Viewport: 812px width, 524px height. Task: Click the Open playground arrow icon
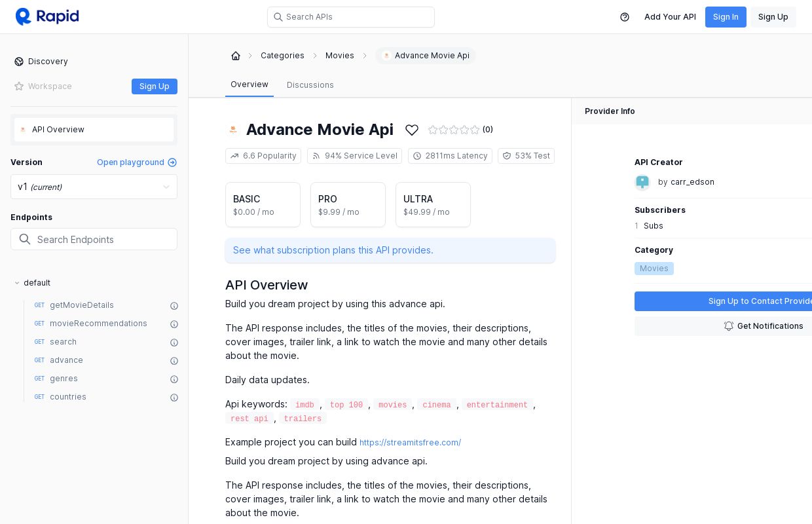[172, 162]
